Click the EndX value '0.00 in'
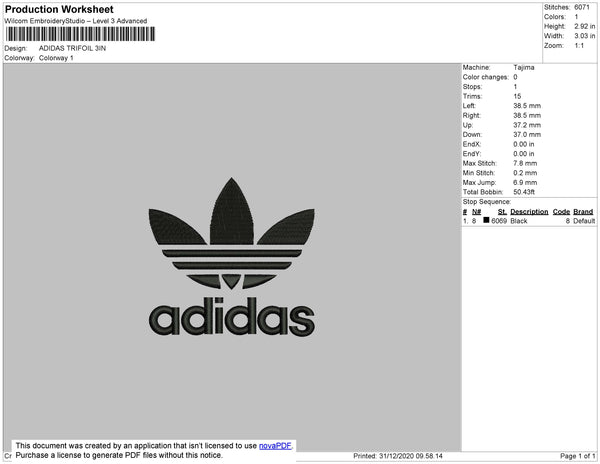 [523, 144]
